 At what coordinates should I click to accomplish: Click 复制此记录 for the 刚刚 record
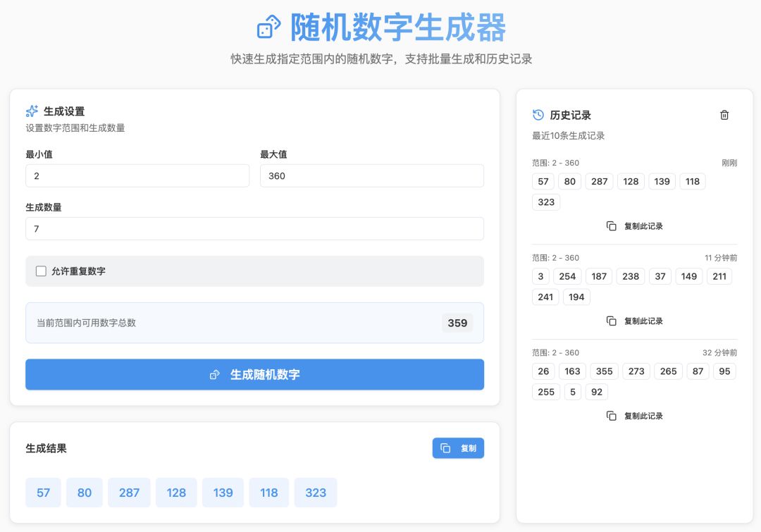click(x=634, y=226)
